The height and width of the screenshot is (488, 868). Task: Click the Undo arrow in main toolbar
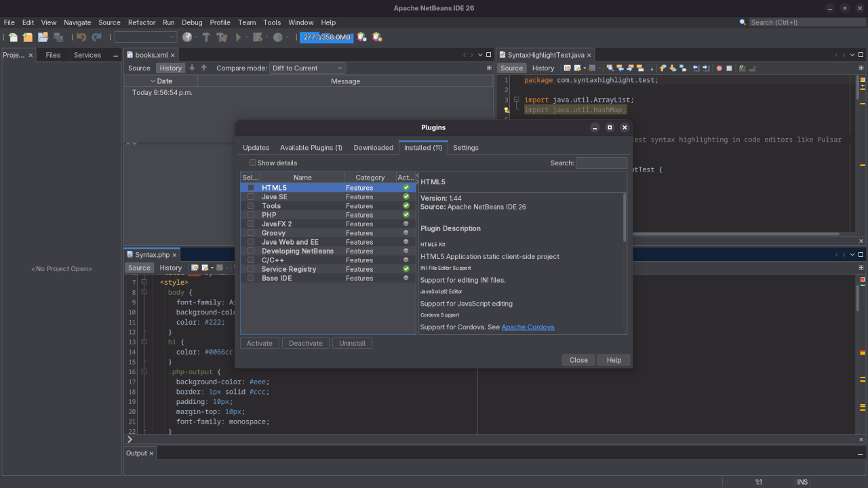pyautogui.click(x=81, y=37)
